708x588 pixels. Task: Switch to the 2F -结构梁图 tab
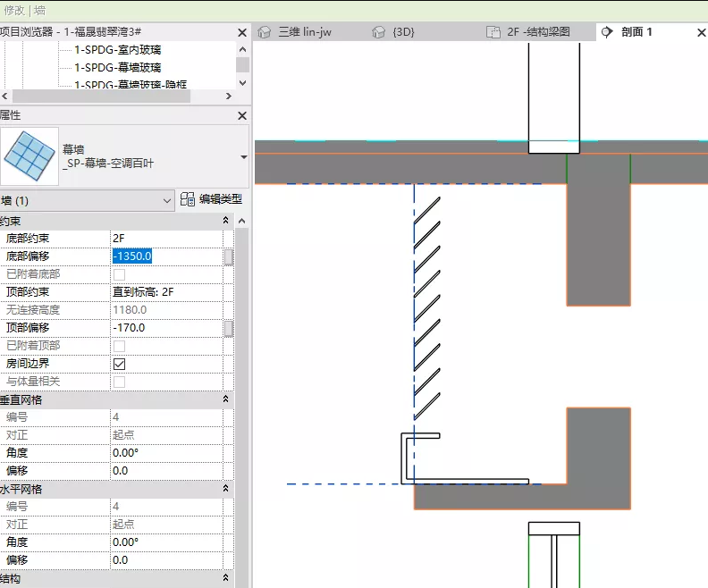[x=538, y=32]
